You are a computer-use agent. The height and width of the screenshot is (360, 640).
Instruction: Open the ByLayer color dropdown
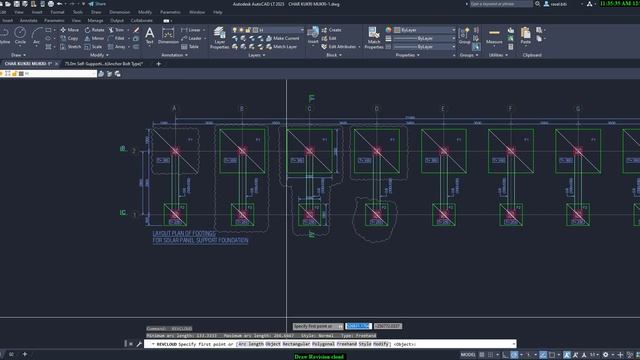click(424, 30)
